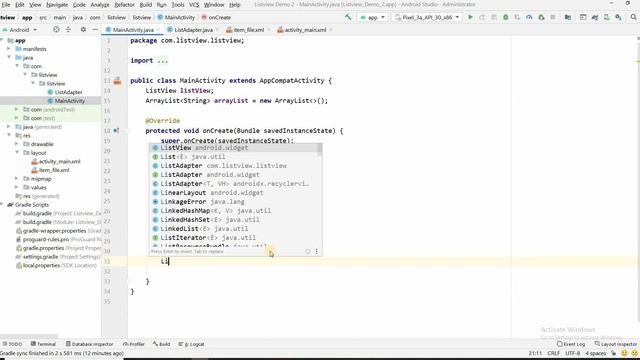Click the Project Structure folder icon

pyautogui.click(x=568, y=17)
